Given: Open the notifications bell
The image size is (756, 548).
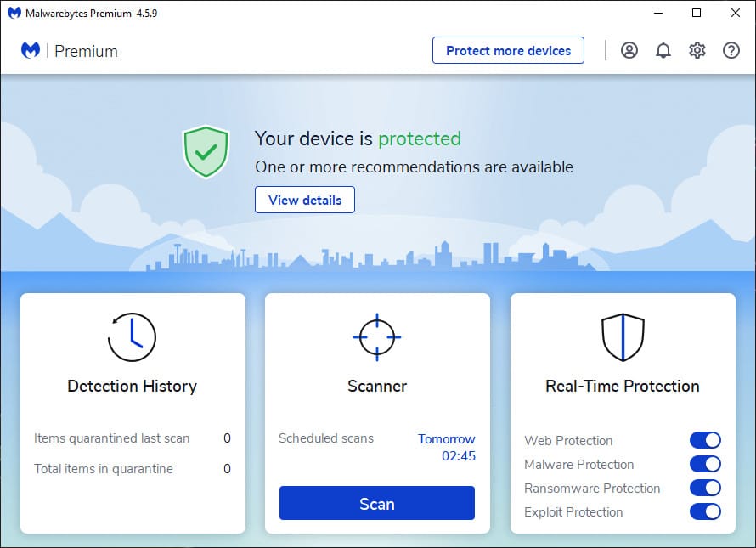Looking at the screenshot, I should [663, 50].
